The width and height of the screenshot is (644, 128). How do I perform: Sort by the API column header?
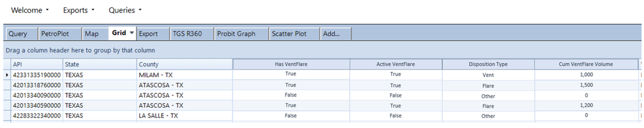pyautogui.click(x=37, y=64)
